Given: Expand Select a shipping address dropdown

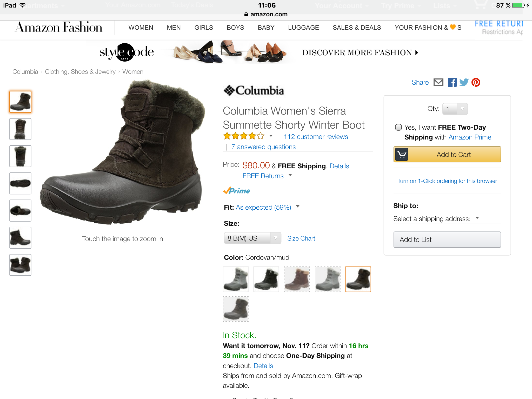Looking at the screenshot, I should 436,219.
